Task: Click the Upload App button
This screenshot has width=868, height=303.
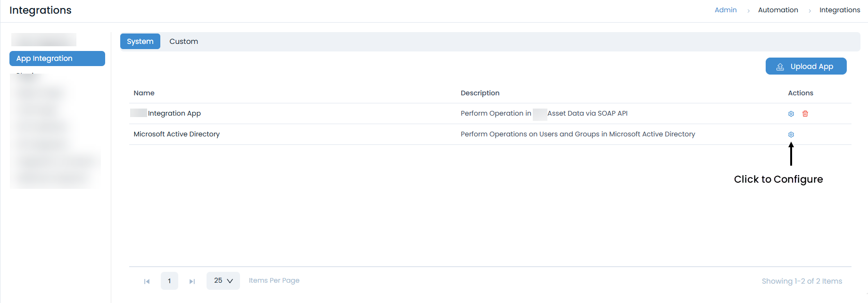Action: pos(806,67)
